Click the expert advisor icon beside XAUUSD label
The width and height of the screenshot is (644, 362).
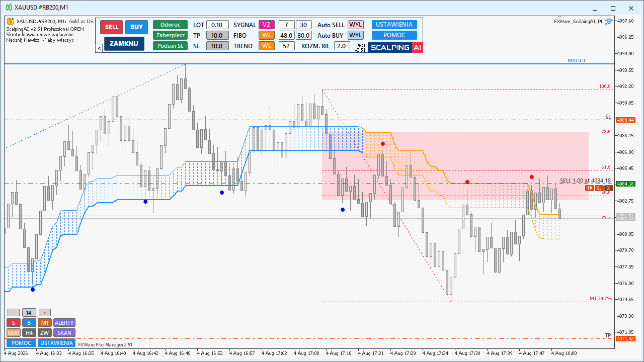(x=10, y=21)
